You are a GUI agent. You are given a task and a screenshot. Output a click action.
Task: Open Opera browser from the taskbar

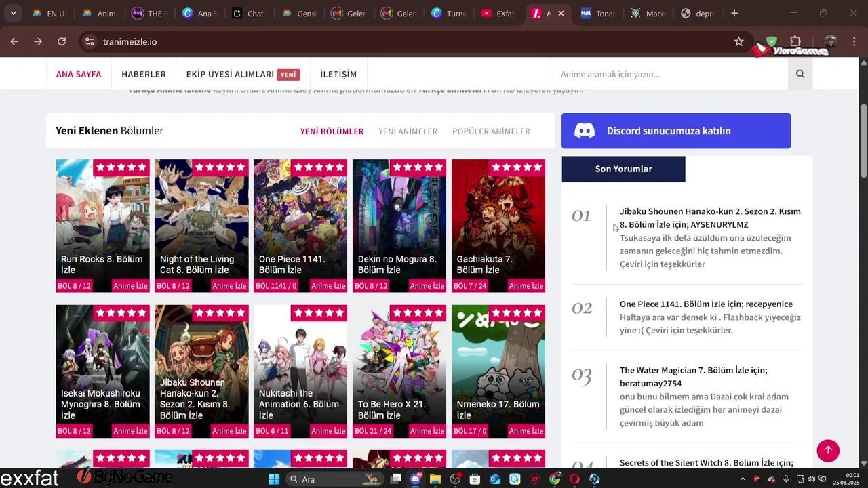(575, 479)
